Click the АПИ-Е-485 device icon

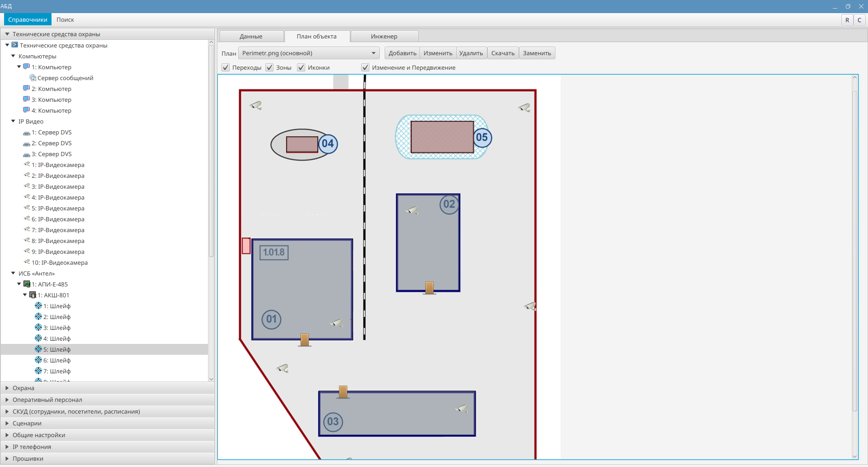(x=27, y=284)
